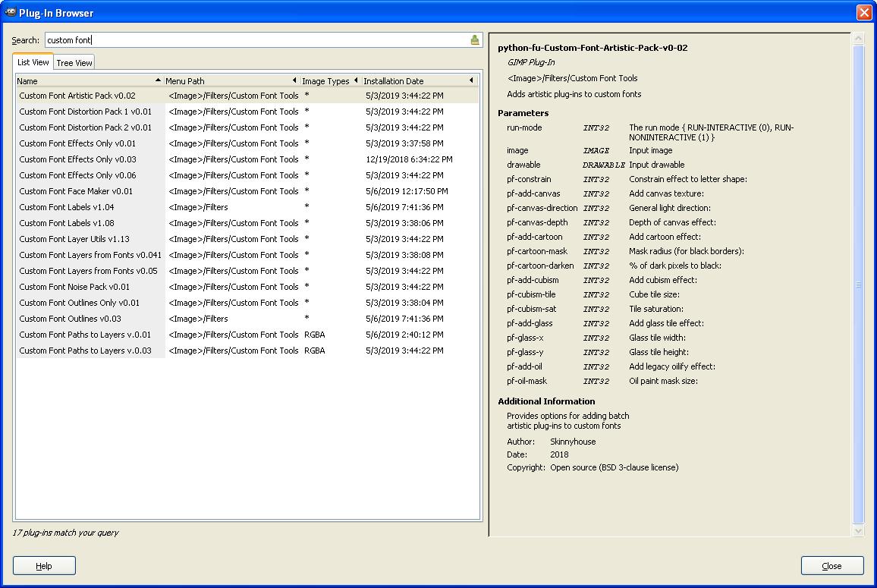Click python-fu-Custom-Font-Artistic-Pack-v0-02 heading
This screenshot has width=877, height=588.
click(x=593, y=48)
